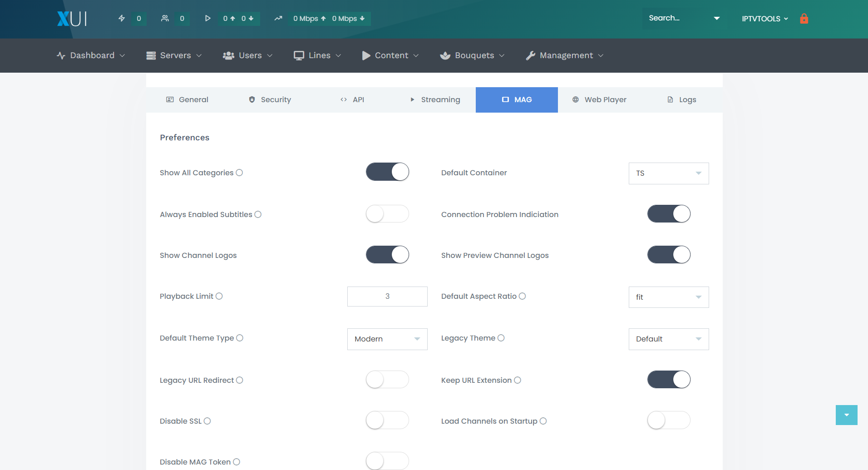Toggle Keep URL Extension switch
Image resolution: width=868 pixels, height=470 pixels.
(669, 379)
